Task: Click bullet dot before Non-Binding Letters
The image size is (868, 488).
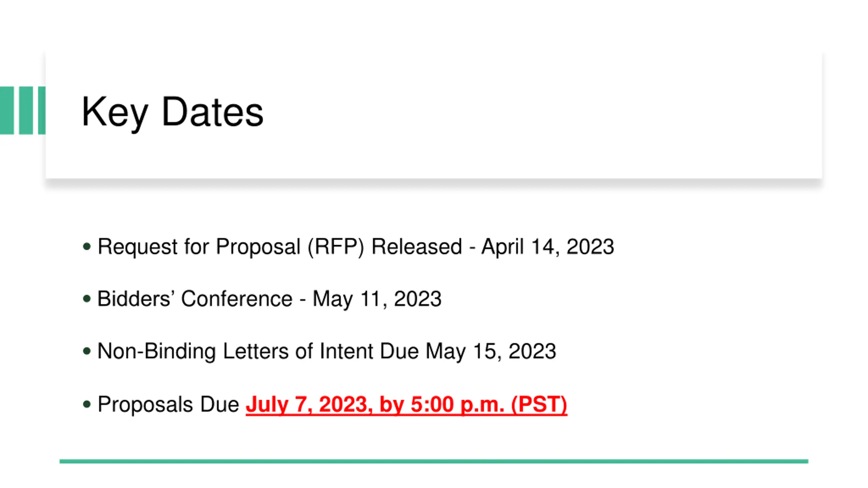Action: coord(87,351)
